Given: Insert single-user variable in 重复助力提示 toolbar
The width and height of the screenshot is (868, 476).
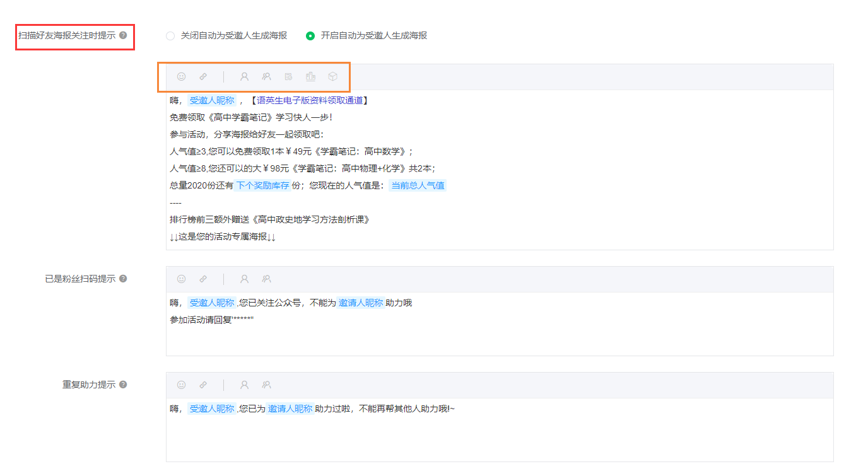Looking at the screenshot, I should (245, 385).
